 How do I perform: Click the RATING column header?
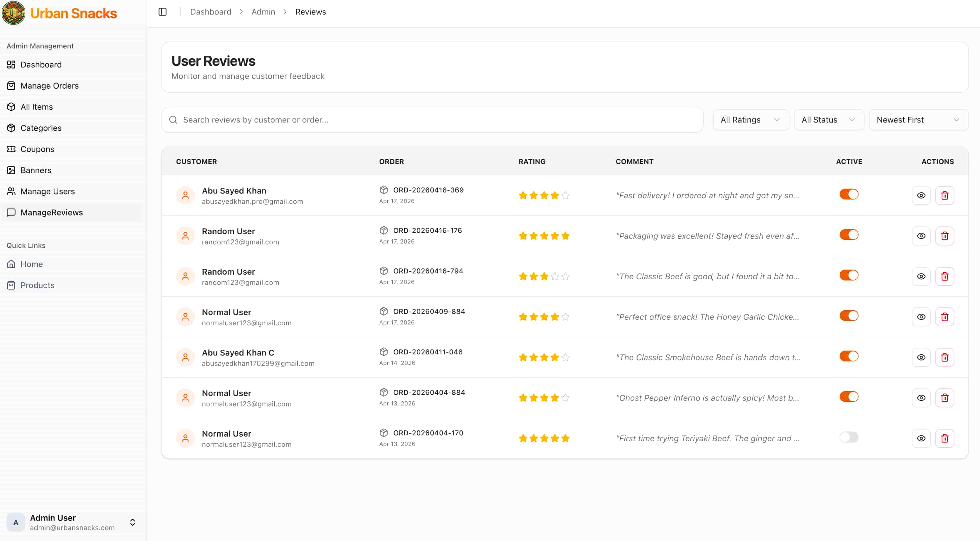coord(532,161)
